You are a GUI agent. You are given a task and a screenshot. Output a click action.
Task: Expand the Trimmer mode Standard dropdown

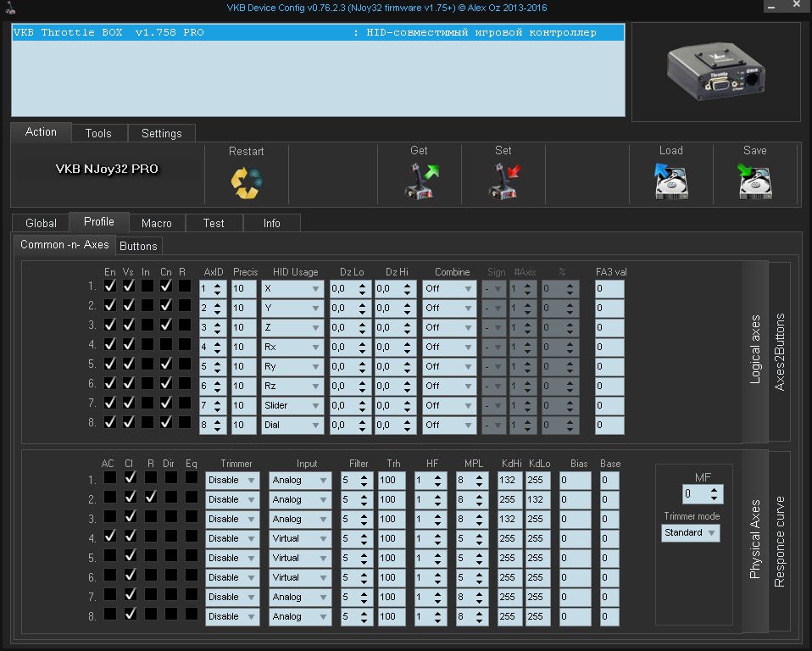[x=690, y=533]
